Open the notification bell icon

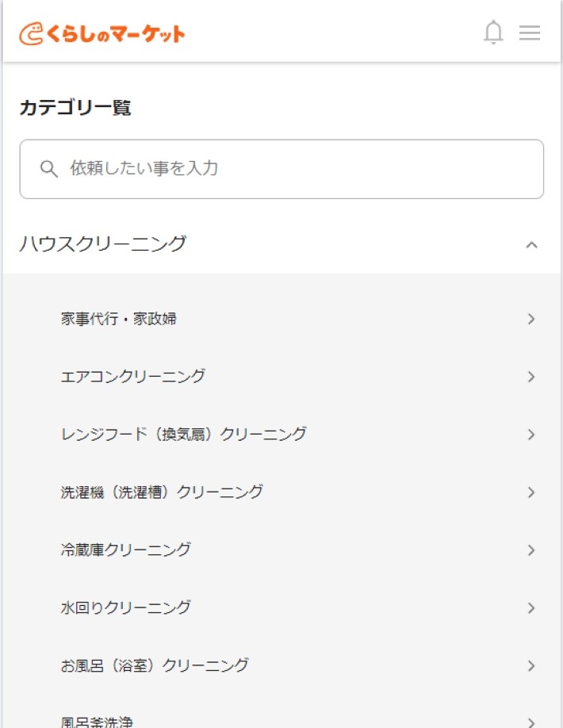[x=494, y=33]
